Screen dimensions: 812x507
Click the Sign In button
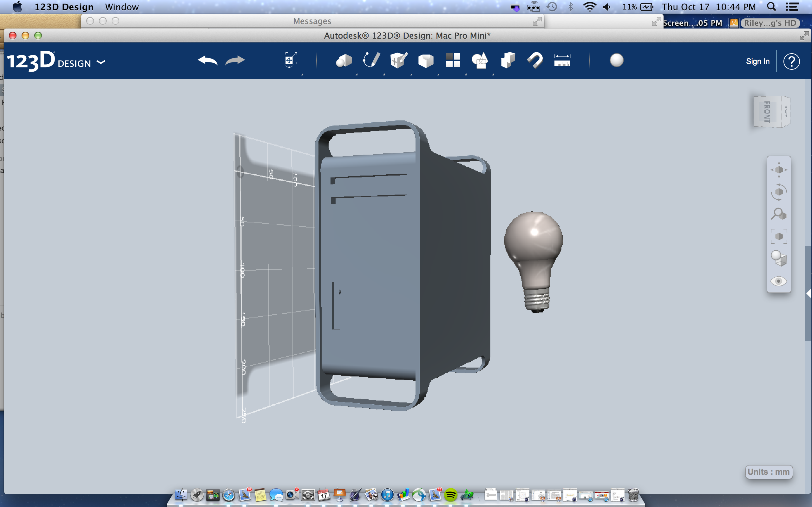757,61
